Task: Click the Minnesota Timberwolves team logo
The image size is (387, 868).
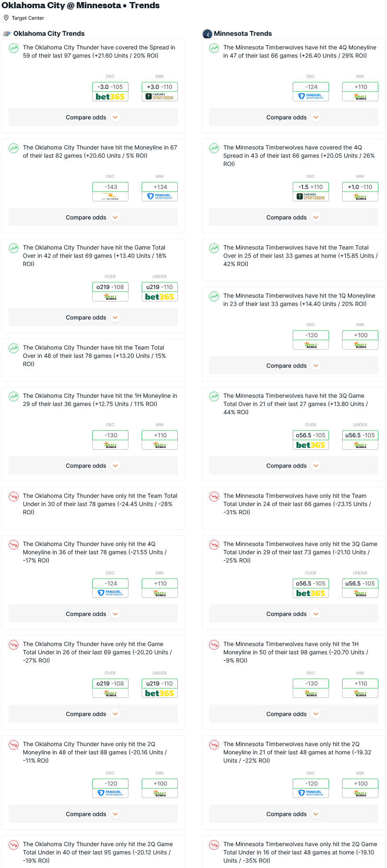Action: click(x=207, y=34)
